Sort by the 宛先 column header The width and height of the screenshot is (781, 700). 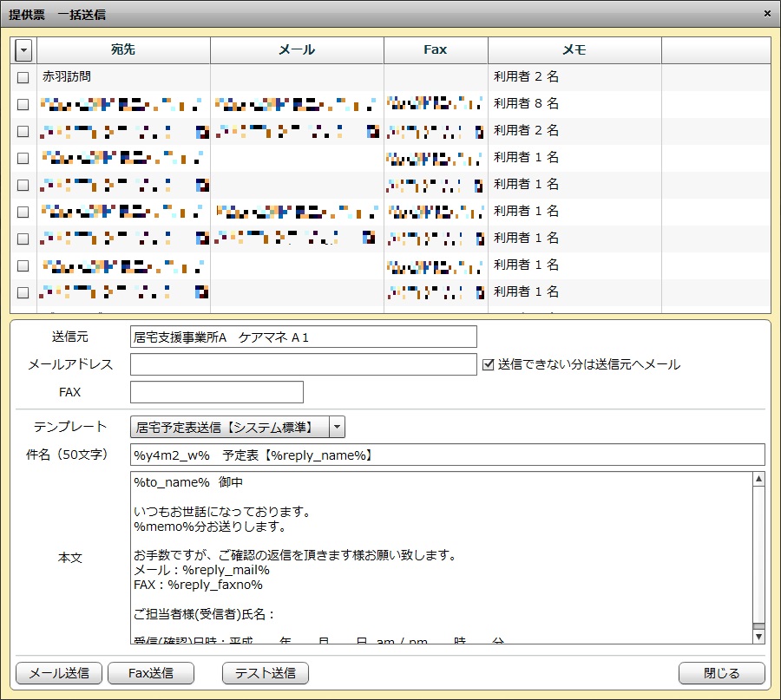pos(123,50)
